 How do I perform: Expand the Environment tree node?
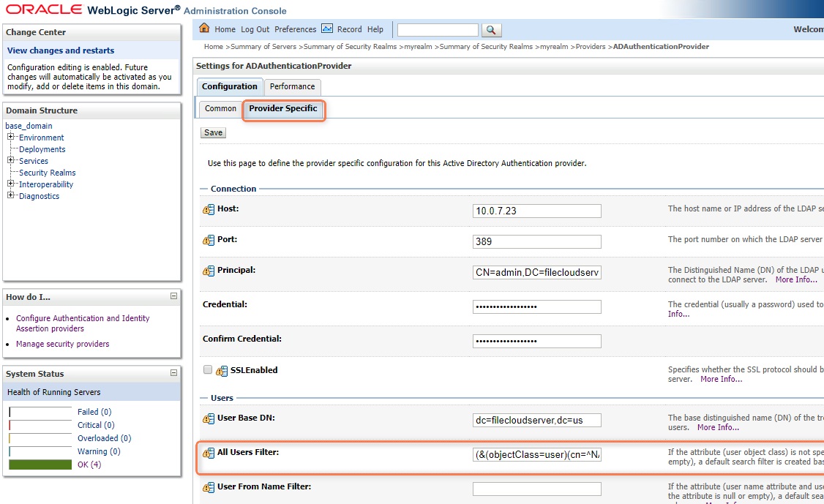click(x=11, y=137)
